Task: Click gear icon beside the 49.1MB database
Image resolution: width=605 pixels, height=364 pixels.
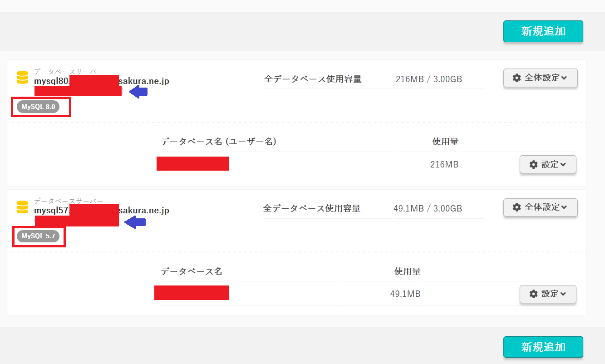Action: click(x=533, y=294)
